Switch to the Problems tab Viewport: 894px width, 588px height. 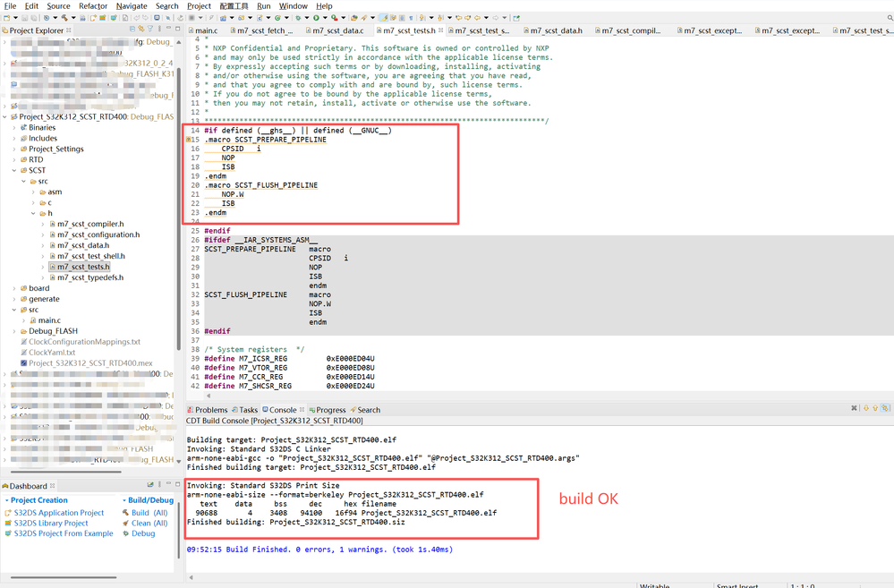click(x=208, y=410)
